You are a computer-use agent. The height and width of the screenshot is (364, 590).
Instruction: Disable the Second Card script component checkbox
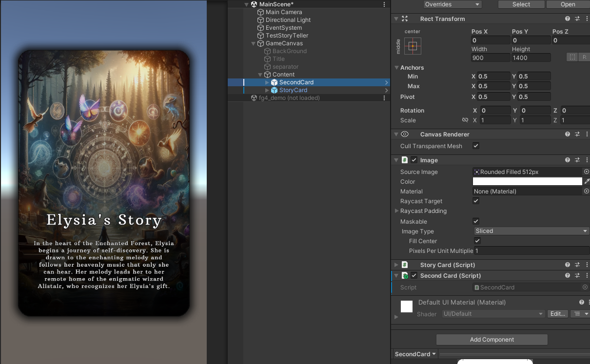414,276
